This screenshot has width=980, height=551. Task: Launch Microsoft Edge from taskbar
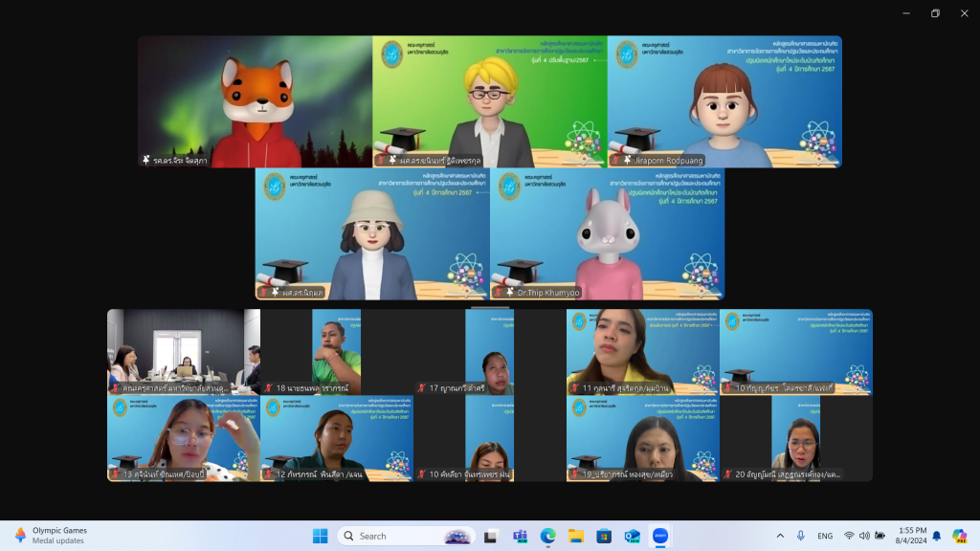[547, 536]
